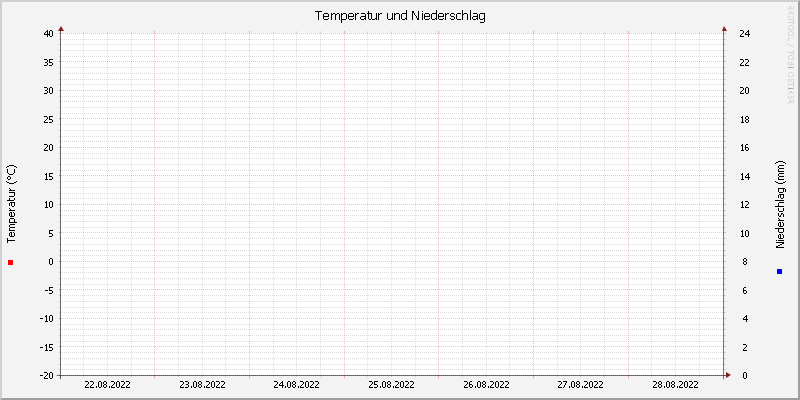Click the date label 24.08.2022
Screen dimensions: 800x400
click(x=296, y=385)
